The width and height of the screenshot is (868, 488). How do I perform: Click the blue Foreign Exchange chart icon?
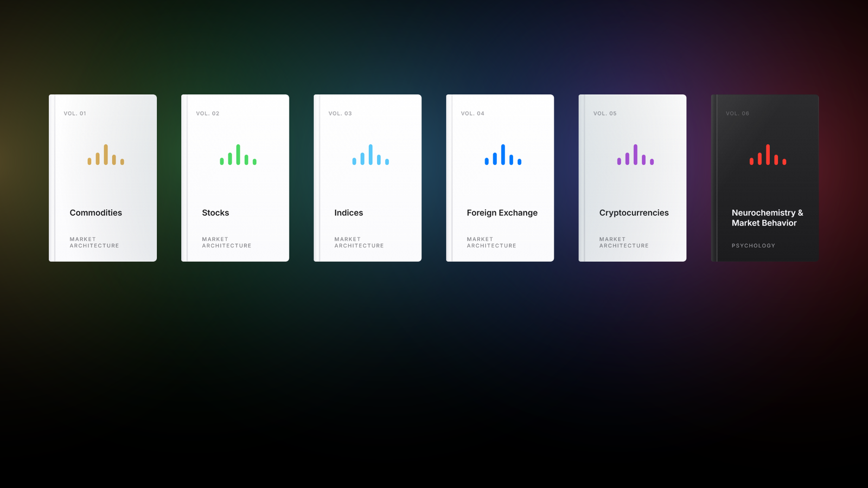[x=503, y=155]
